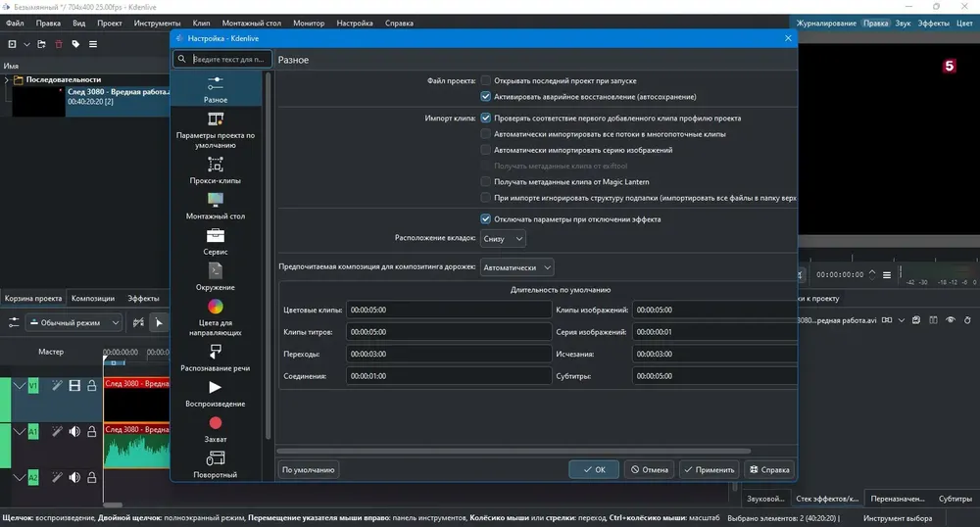Open Распознавание речи settings category
Screen dimensions: 980x527
(215, 358)
